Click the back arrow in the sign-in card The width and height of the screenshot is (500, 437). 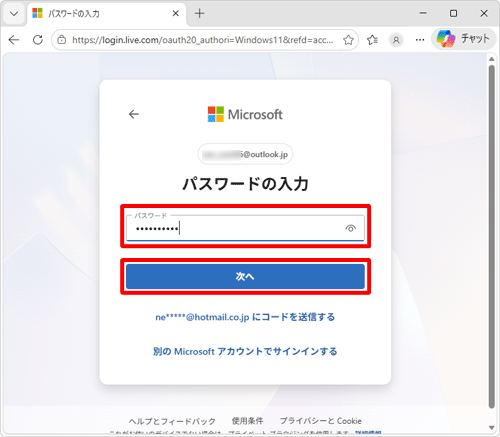134,114
